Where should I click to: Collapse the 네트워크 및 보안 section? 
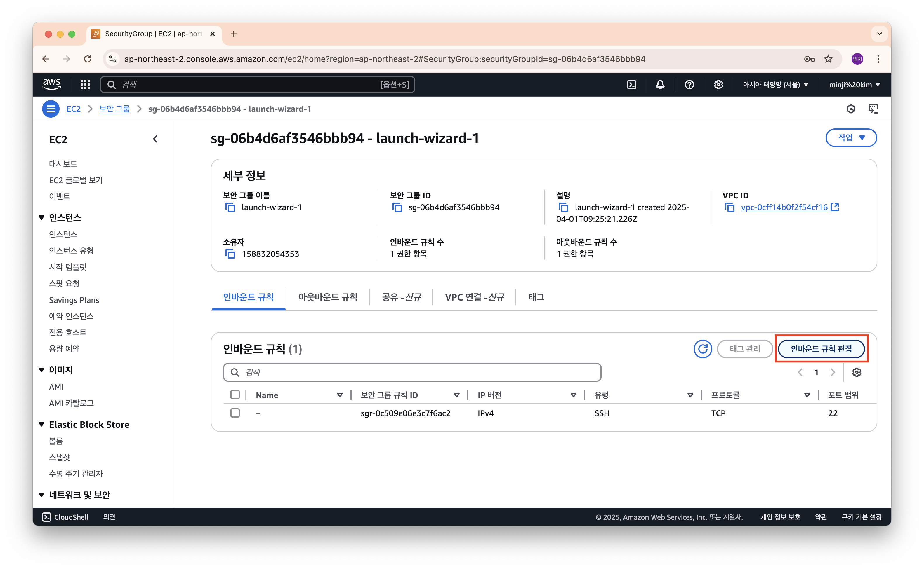pyautogui.click(x=41, y=495)
